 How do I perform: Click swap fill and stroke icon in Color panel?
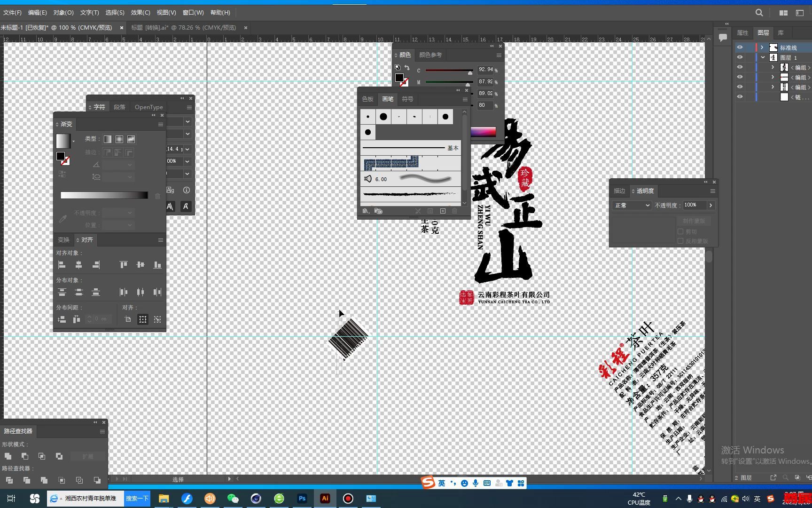(x=407, y=68)
